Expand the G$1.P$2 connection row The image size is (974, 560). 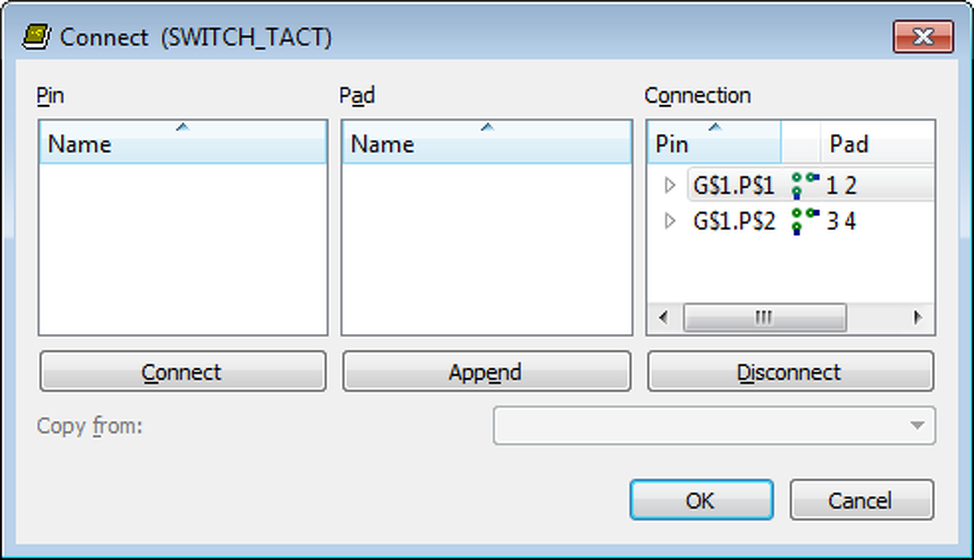click(x=670, y=221)
